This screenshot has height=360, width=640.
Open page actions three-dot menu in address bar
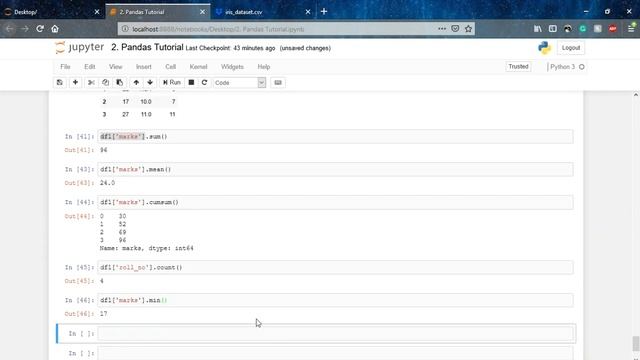pos(442,29)
